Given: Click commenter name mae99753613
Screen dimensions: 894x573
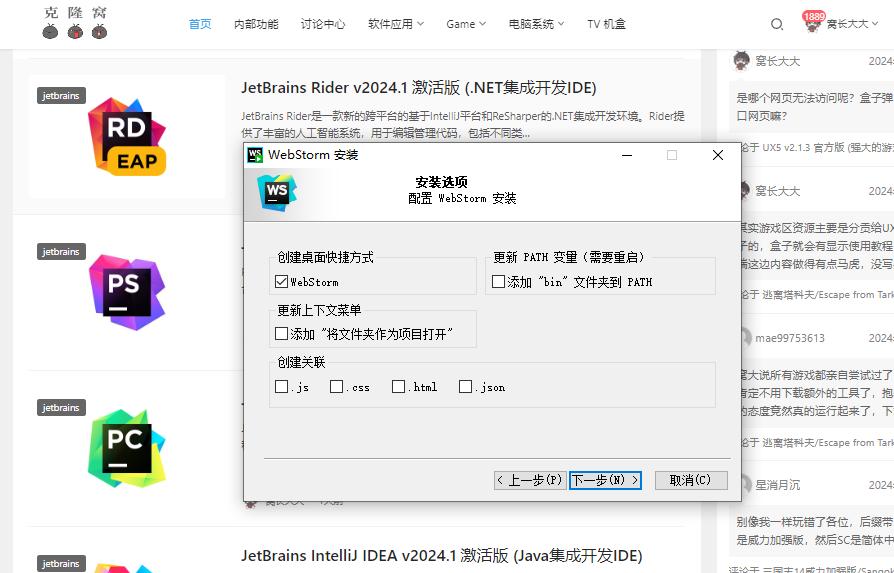Looking at the screenshot, I should [x=790, y=338].
